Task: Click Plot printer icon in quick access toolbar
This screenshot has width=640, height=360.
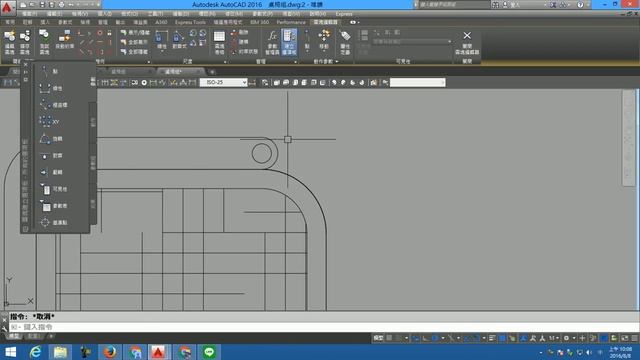Action: coord(61,5)
